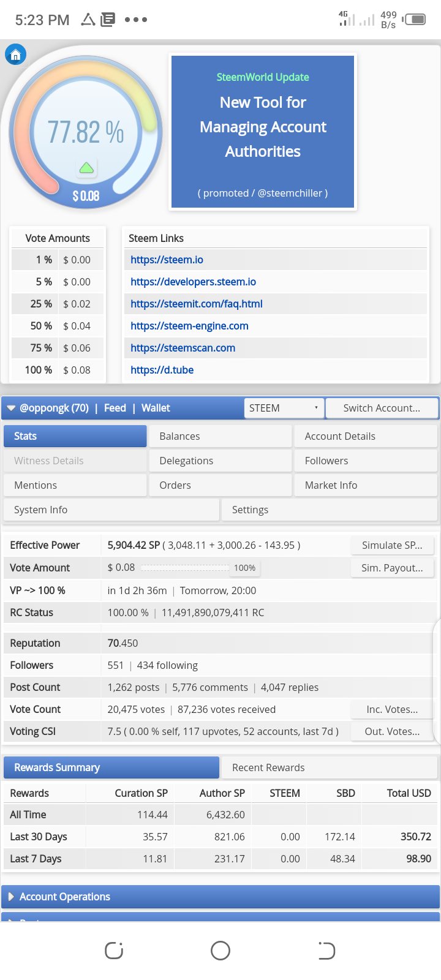Click the green up arrow in gauge
The width and height of the screenshot is (441, 980).
point(86,167)
